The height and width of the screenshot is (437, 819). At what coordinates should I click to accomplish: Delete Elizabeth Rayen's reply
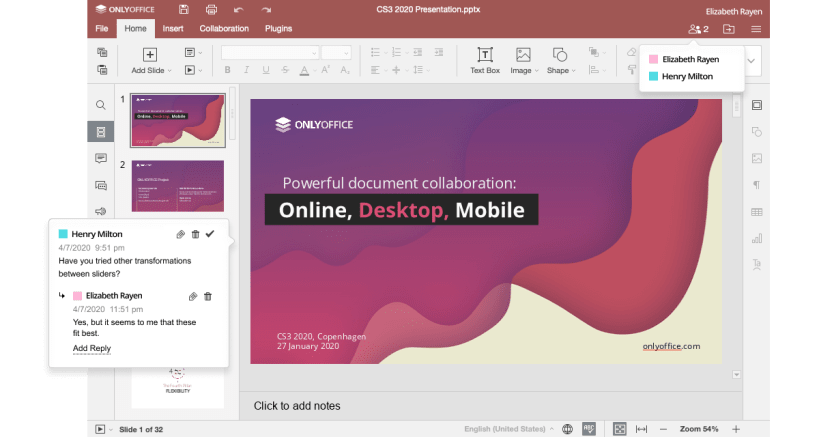pyautogui.click(x=208, y=297)
